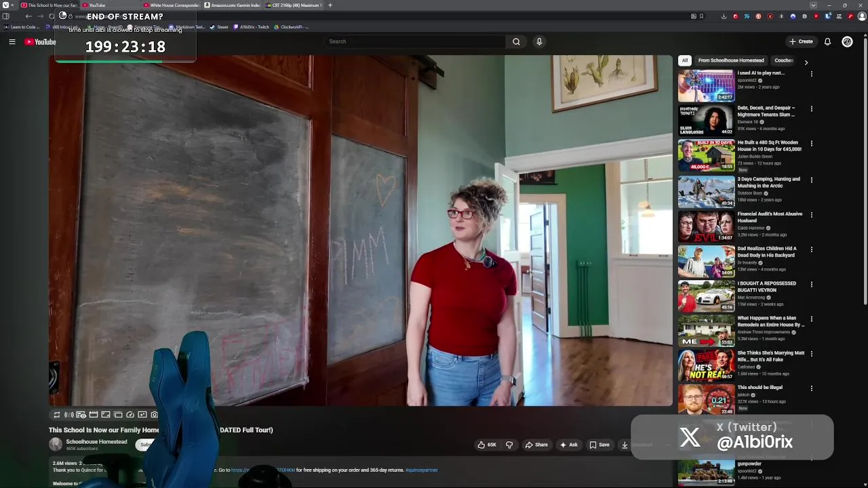Share the video
This screenshot has width=868, height=488.
(536, 445)
